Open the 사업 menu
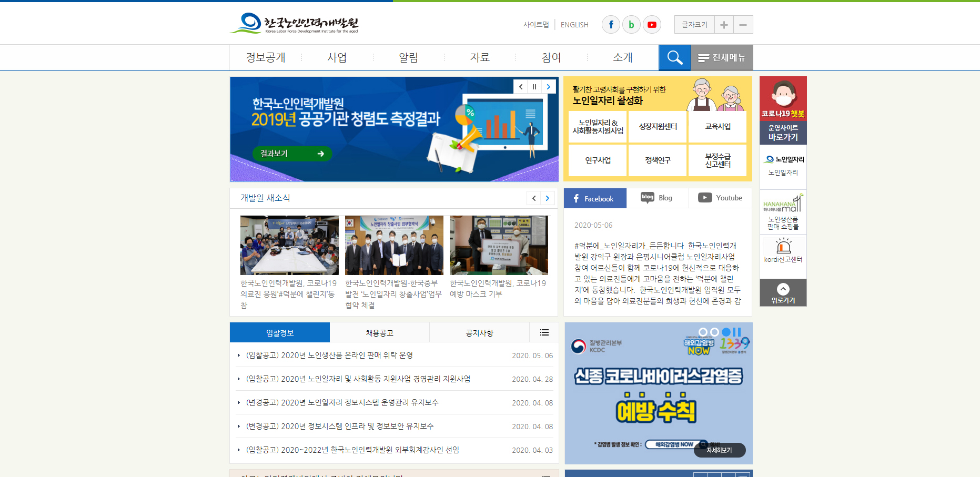The width and height of the screenshot is (980, 477). pos(337,57)
